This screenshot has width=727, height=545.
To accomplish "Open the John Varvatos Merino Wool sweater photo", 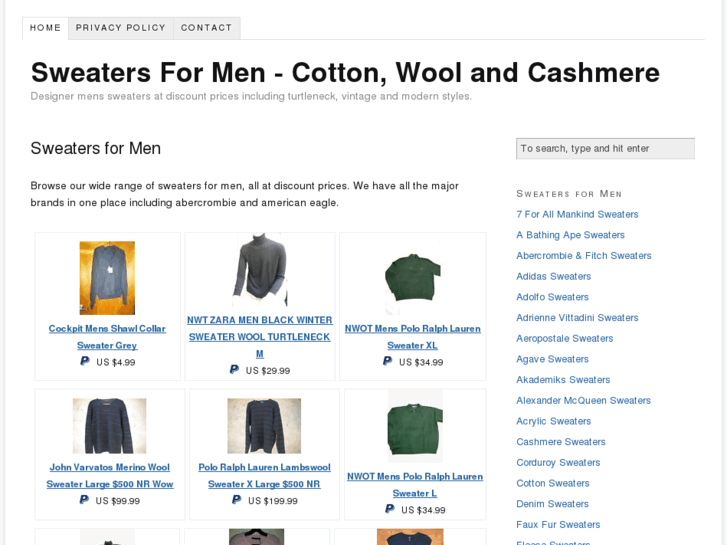I will tap(109, 426).
